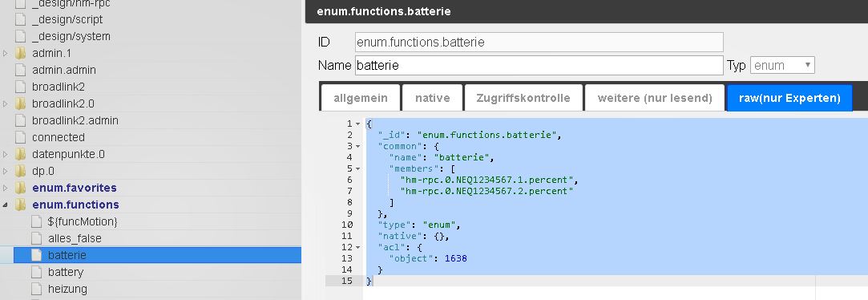
Task: Select the battery tree item
Action: coord(66,272)
